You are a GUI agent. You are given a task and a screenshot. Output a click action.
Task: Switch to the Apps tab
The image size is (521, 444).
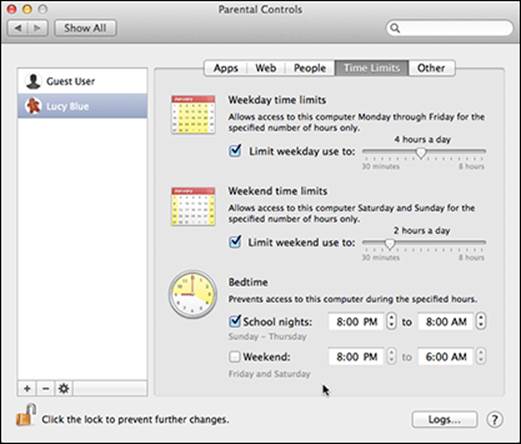point(226,68)
